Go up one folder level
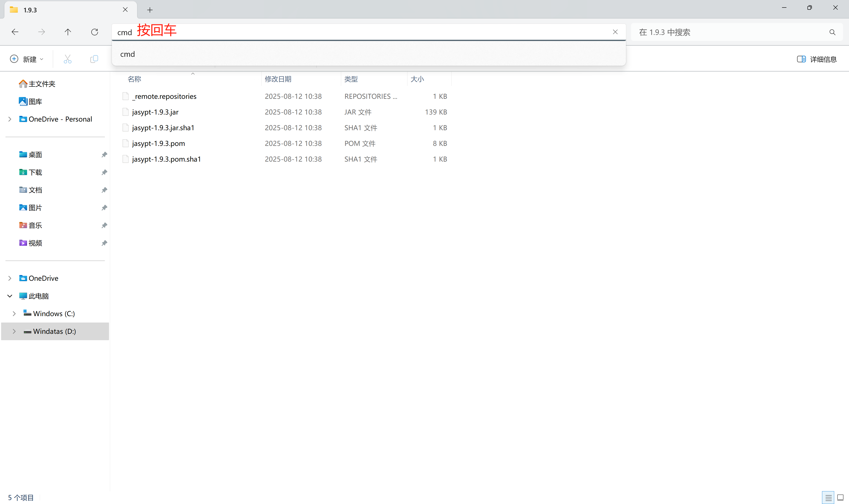This screenshot has height=504, width=849. coord(68,32)
